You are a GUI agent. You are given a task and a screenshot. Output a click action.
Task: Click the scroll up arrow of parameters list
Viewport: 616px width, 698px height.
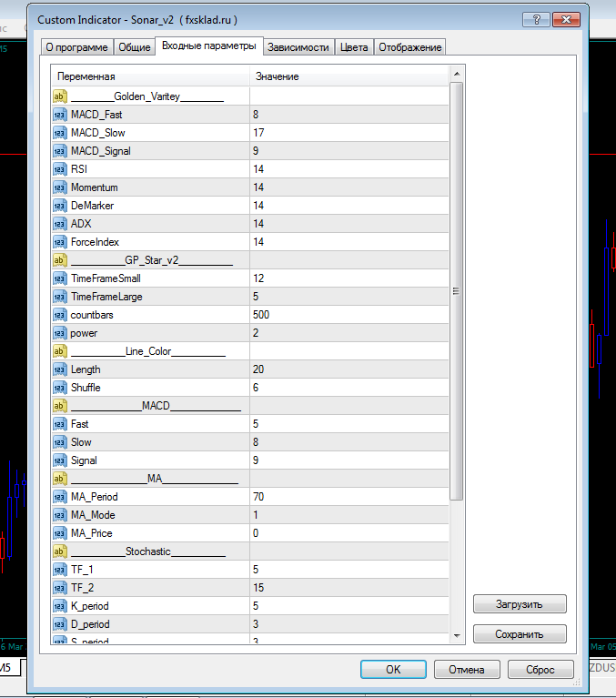pyautogui.click(x=457, y=76)
